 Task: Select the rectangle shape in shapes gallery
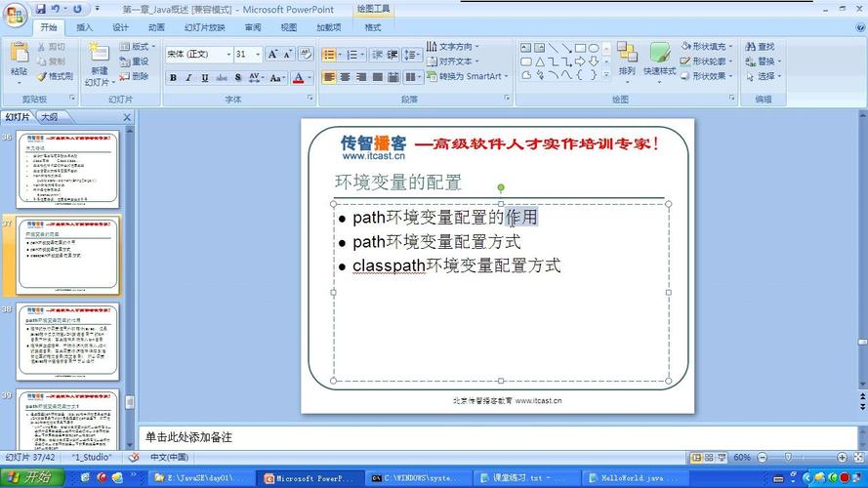click(580, 48)
